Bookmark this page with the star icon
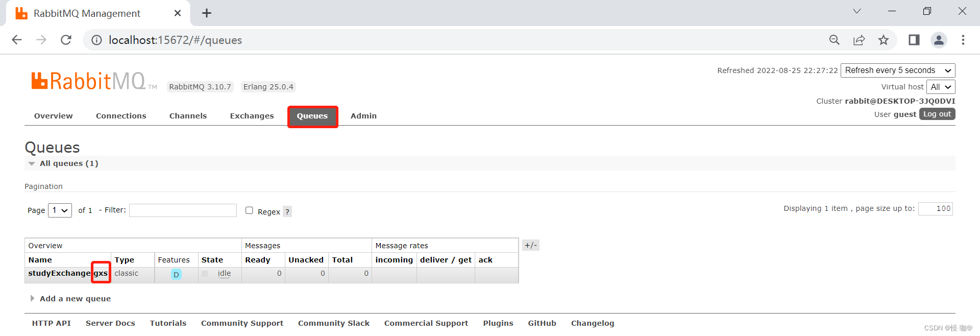Viewport: 980px width, 336px height. (x=884, y=40)
